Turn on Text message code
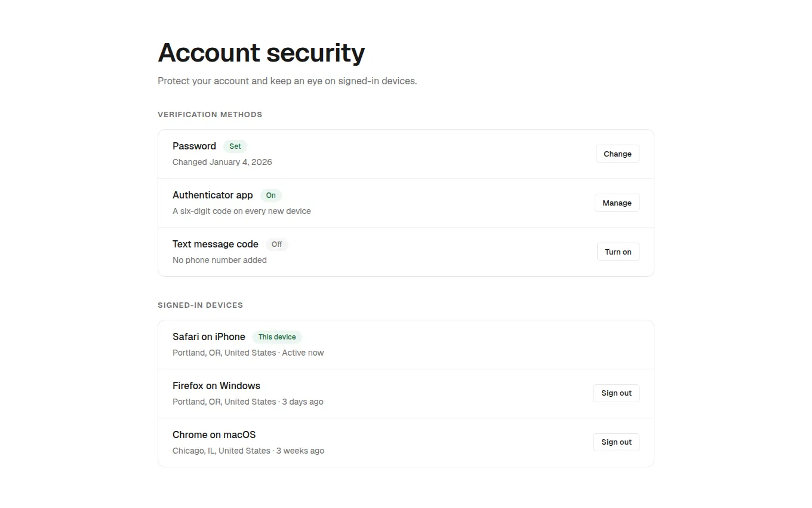Screen dimensions: 812x508 tap(618, 252)
